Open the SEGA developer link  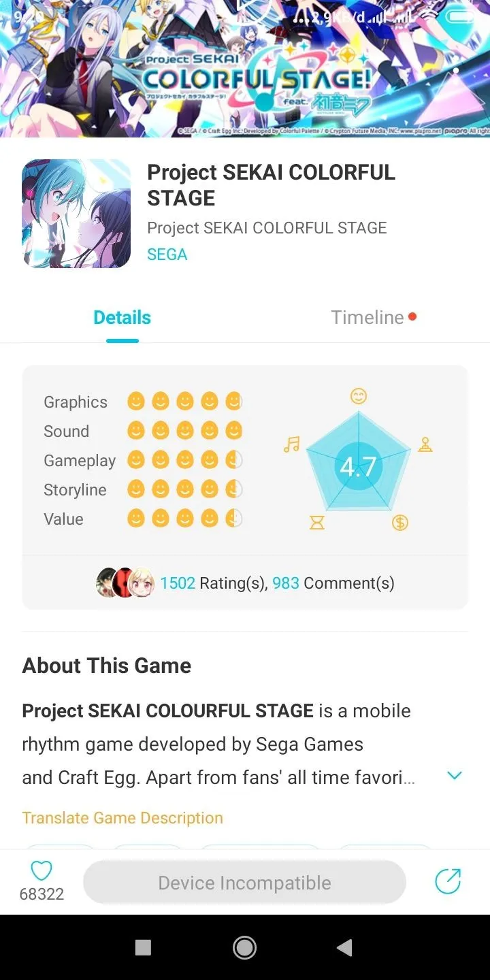167,255
